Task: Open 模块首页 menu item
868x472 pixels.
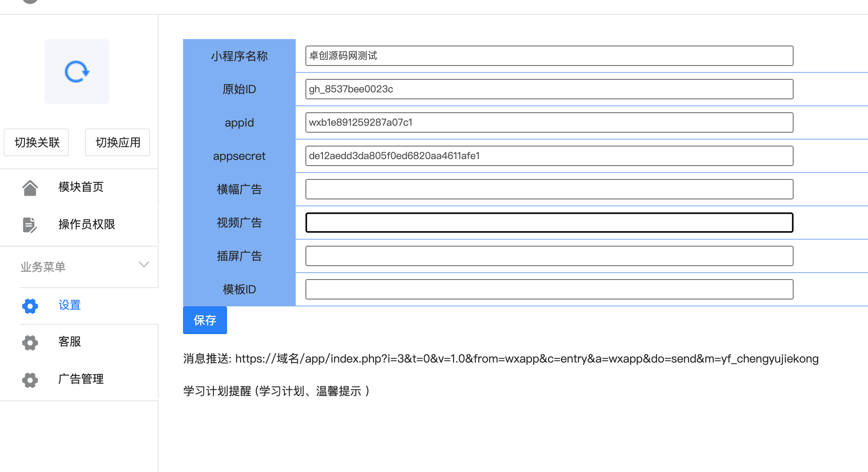Action: tap(81, 187)
